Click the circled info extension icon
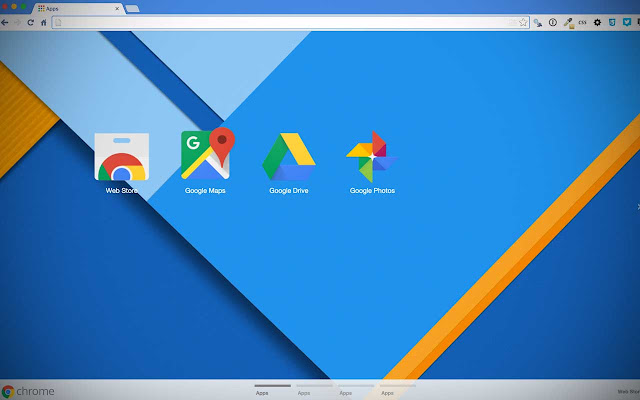Screen dimensions: 640x400 pos(553,22)
